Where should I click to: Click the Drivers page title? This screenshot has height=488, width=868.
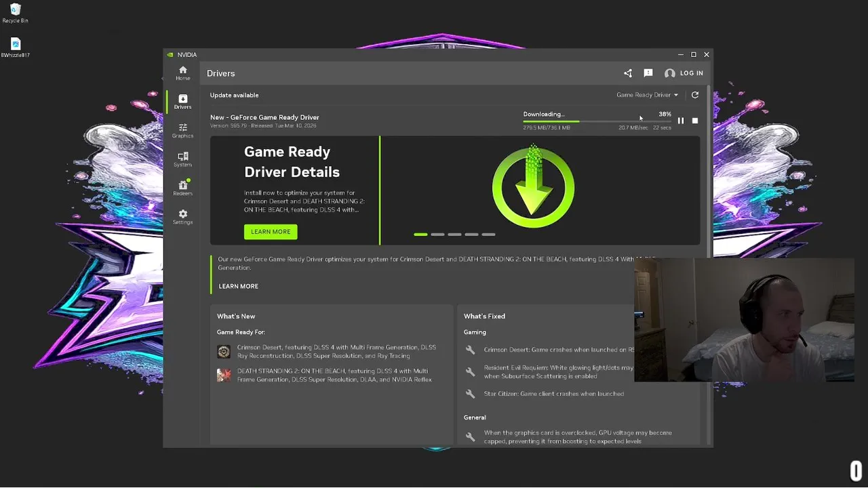coord(220,73)
